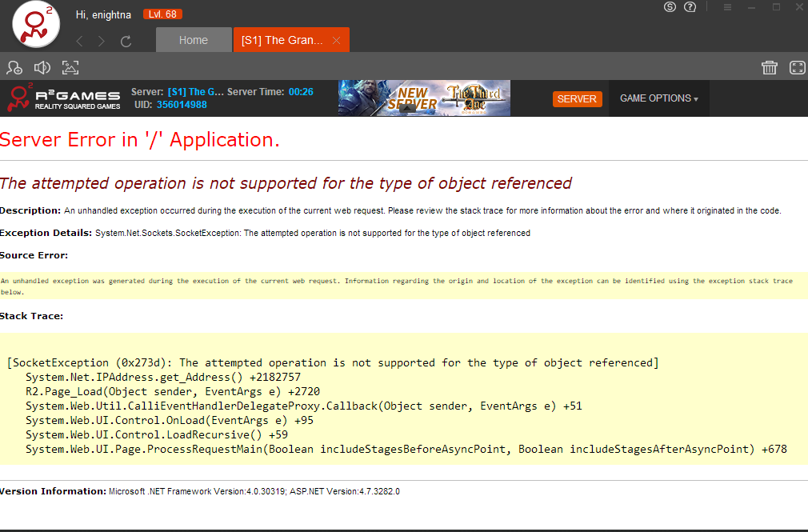Switch to the Home tab
The height and width of the screenshot is (532, 808).
coord(193,40)
